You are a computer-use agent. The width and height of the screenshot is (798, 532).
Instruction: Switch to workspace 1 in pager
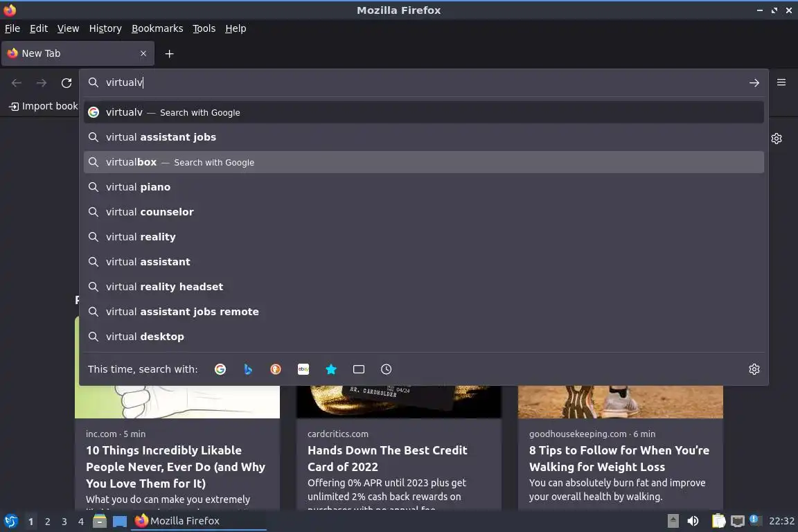pyautogui.click(x=30, y=522)
